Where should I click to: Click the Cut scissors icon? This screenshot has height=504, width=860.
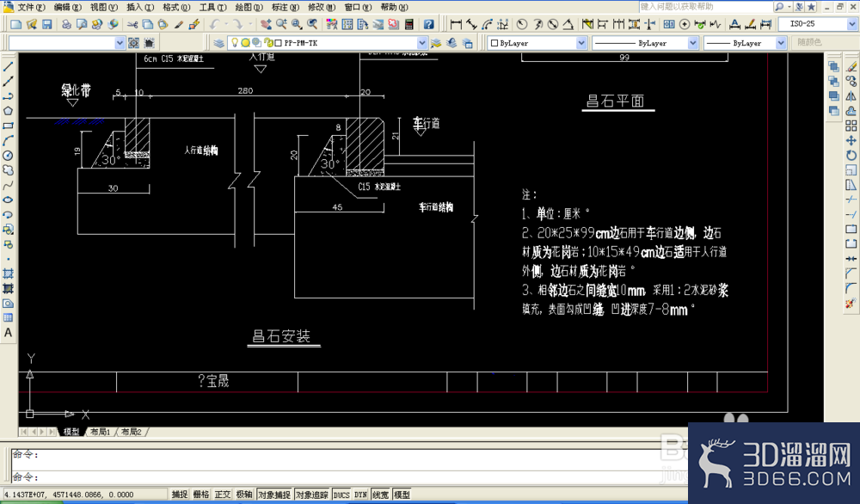click(132, 24)
